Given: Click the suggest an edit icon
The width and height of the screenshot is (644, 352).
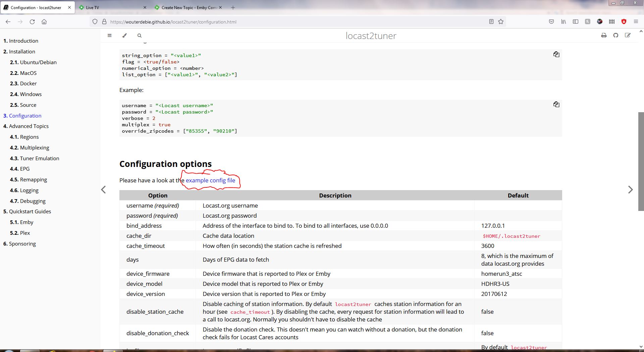Looking at the screenshot, I should [x=628, y=35].
